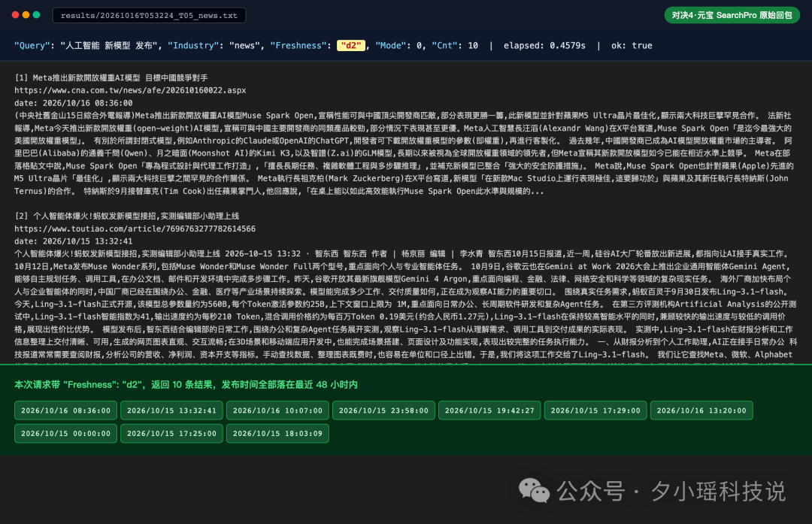Click the "Query" key in the header
Image resolution: width=812 pixels, height=524 pixels.
[32, 46]
